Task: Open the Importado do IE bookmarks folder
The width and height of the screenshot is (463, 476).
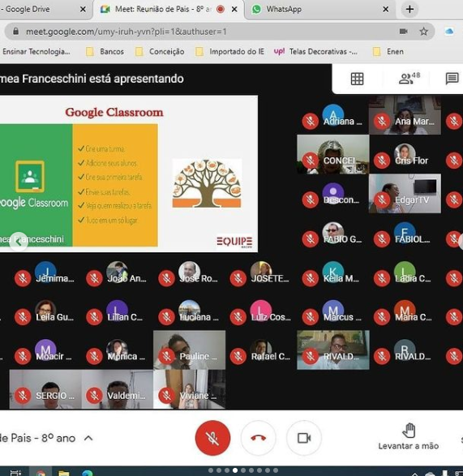Action: point(229,52)
